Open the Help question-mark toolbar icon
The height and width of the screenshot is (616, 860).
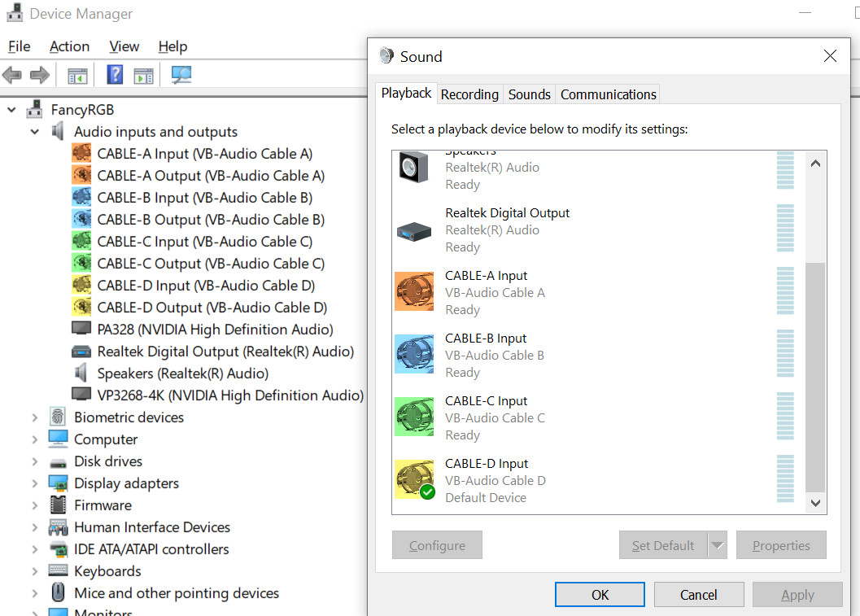pos(115,74)
